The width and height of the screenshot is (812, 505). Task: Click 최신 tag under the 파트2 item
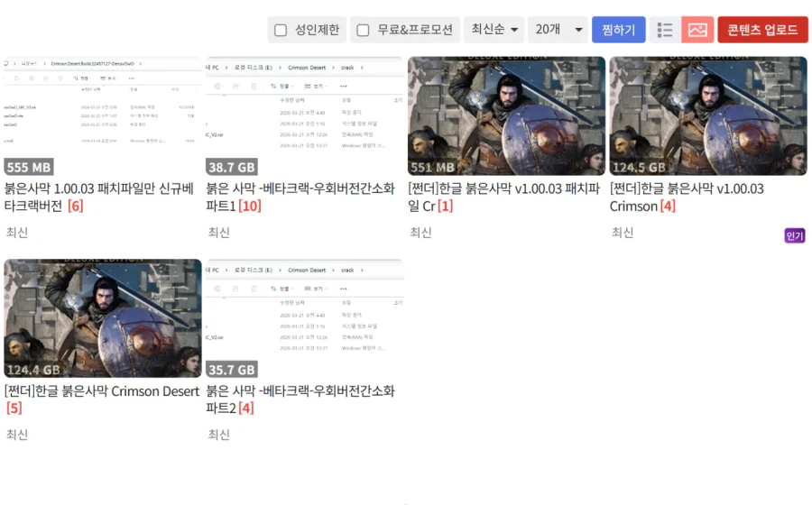[x=218, y=435]
